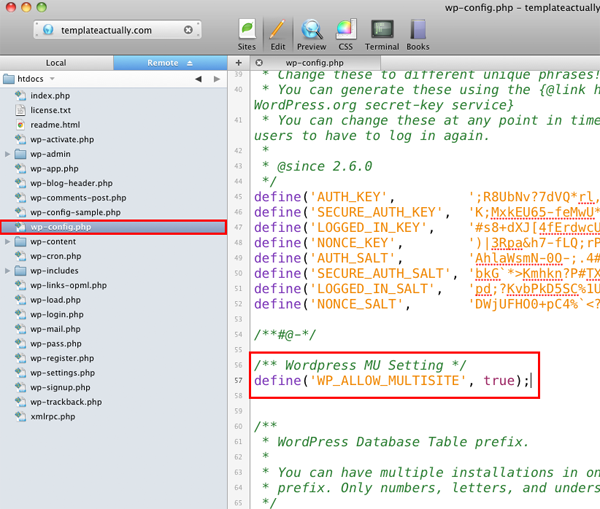The width and height of the screenshot is (600, 509).
Task: Click the templateactually.com site field
Action: (117, 30)
